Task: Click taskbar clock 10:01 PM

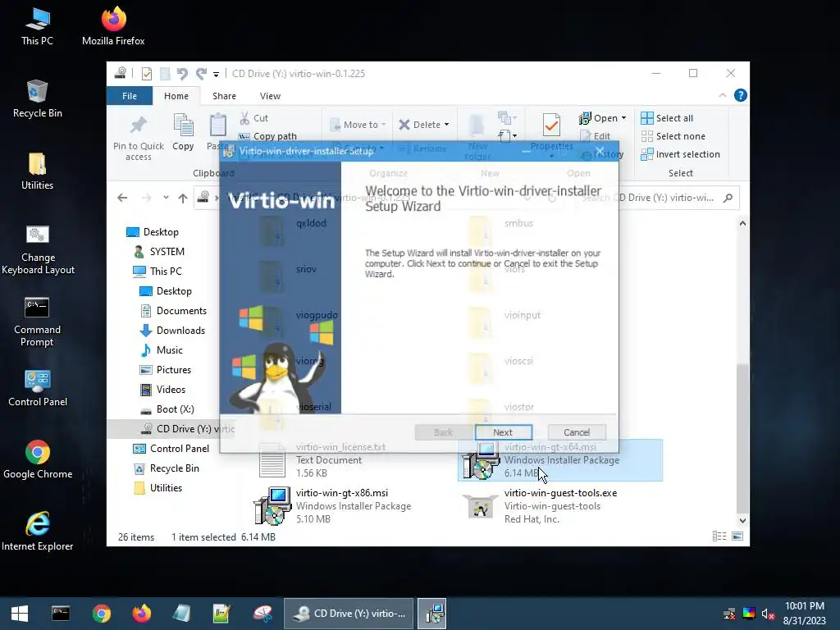Action: (804, 606)
